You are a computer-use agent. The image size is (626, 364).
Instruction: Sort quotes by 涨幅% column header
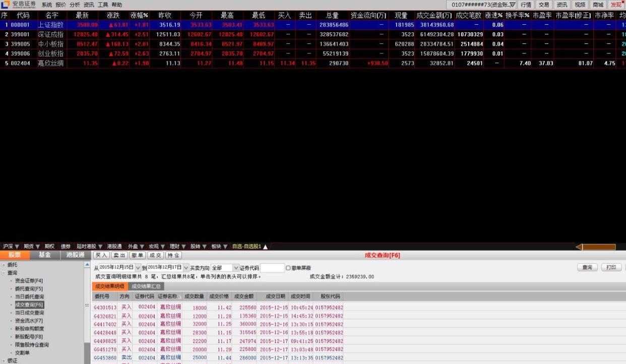click(x=140, y=16)
